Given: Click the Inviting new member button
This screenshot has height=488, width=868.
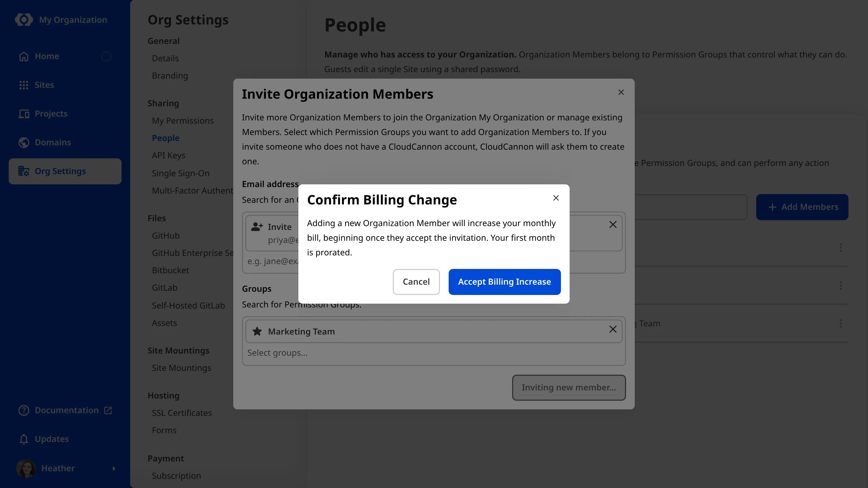Looking at the screenshot, I should click(569, 388).
